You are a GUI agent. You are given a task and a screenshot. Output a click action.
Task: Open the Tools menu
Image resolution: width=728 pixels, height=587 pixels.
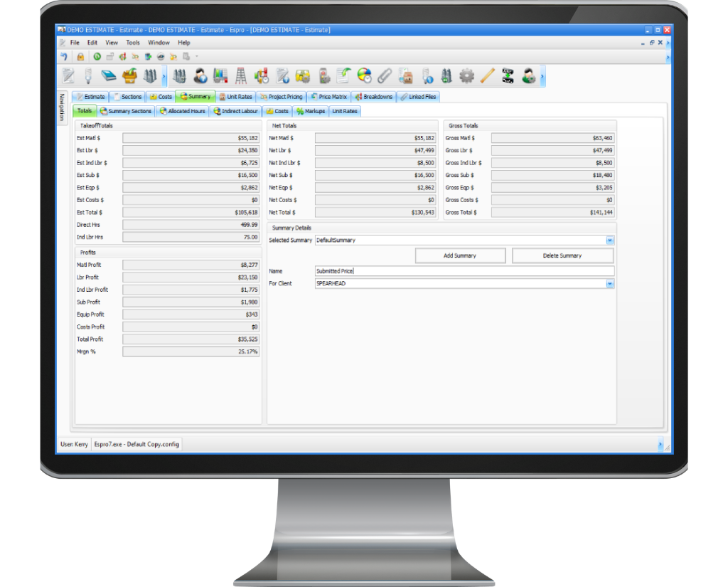coord(133,43)
